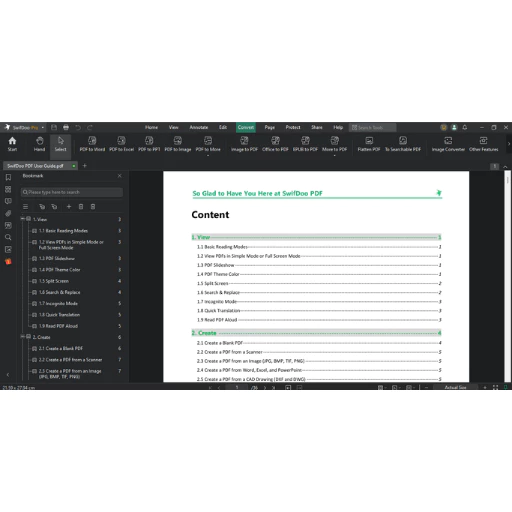Click the print icon in title bar
Viewport: 512px width, 512px height.
pos(66,127)
